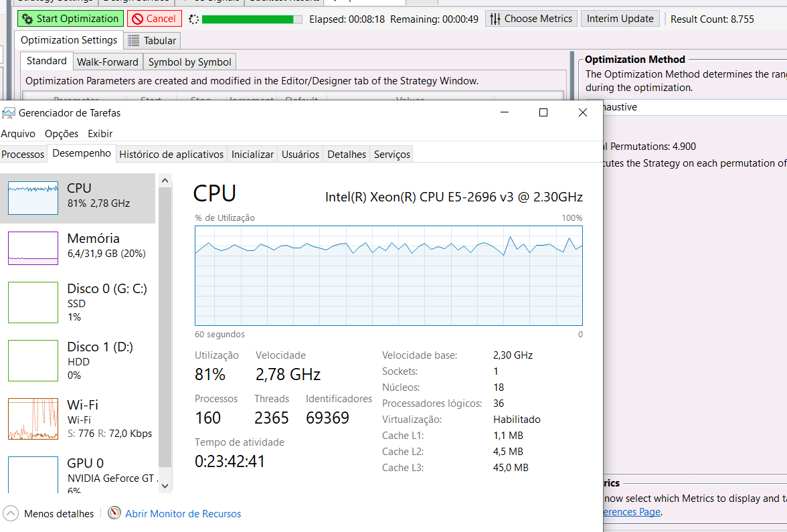Open the Histórico de aplicativos tab

[171, 154]
